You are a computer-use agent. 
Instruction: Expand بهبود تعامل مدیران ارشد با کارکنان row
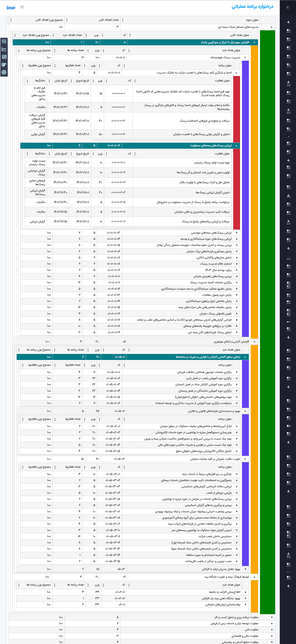point(245,569)
